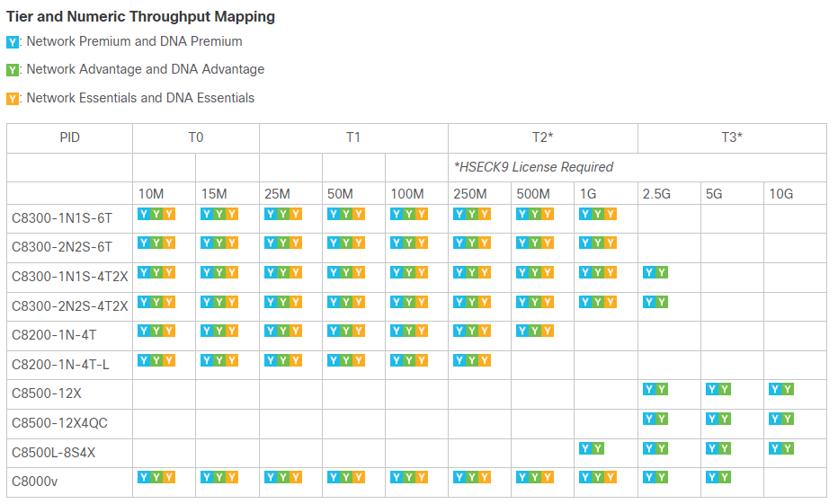838x504 pixels.
Task: Click green Y badge in C8500-12X row under 10G
Action: [788, 389]
